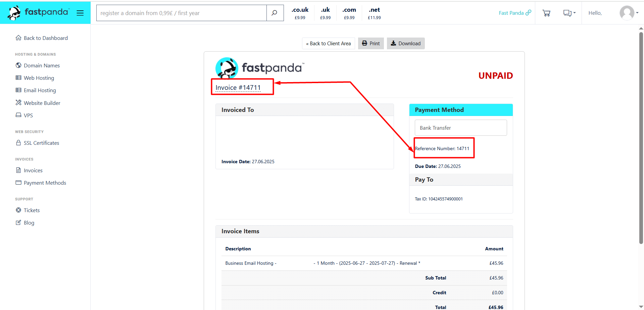
Task: Click the Fast Panda link icon
Action: [528, 12]
